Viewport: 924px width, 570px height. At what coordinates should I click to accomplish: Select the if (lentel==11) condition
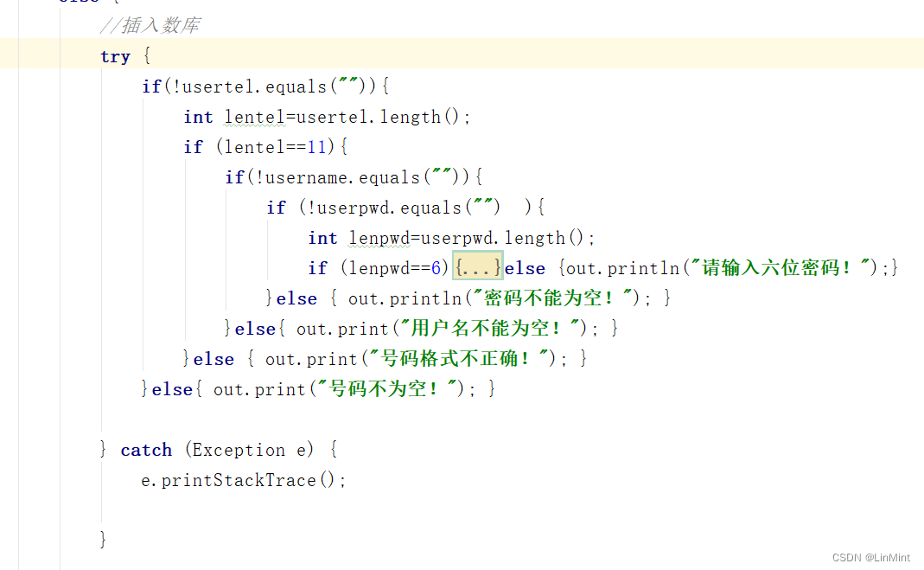click(259, 146)
